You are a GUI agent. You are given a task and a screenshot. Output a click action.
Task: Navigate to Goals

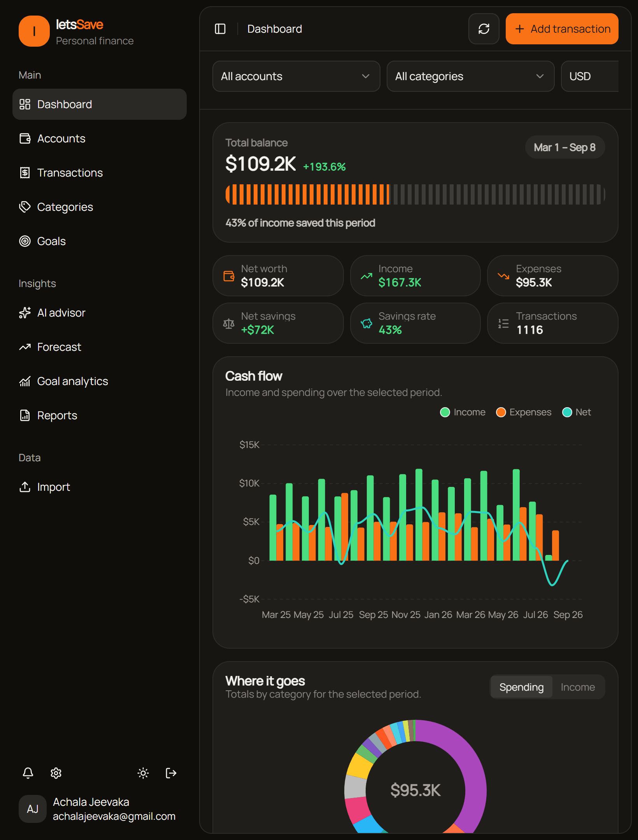click(100, 241)
